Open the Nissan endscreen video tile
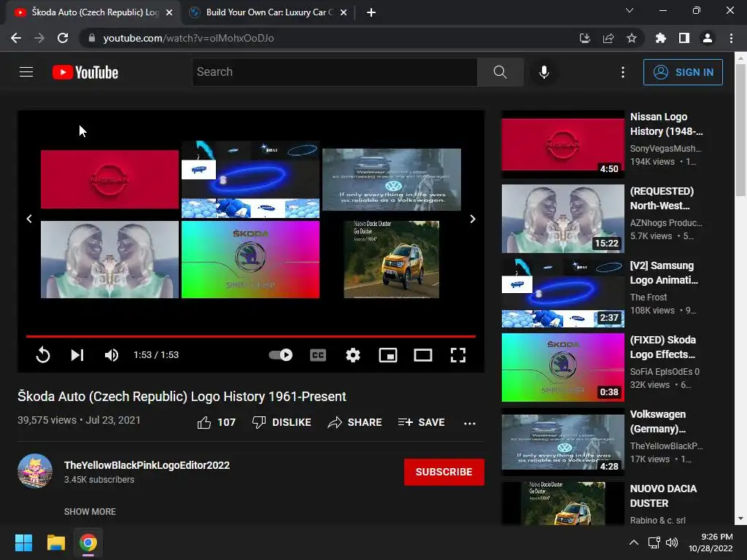Viewport: 747px width, 560px height. tap(109, 179)
